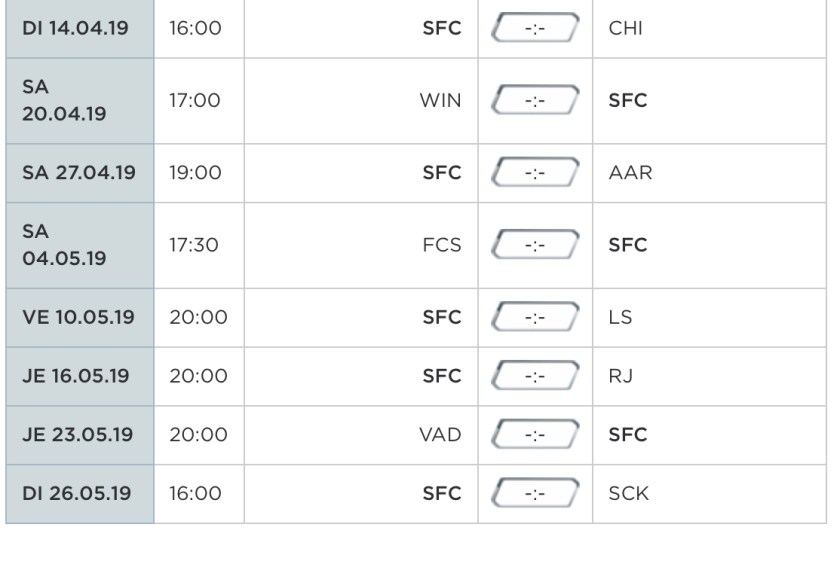This screenshot has height=570, width=840.
Task: Click the SFC vs SCK score box
Action: coord(535,493)
